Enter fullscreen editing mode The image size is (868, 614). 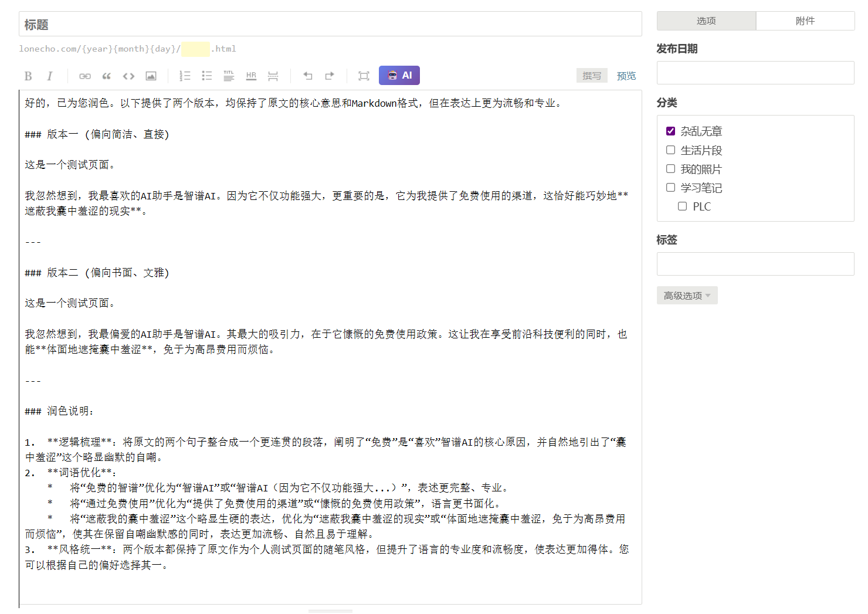coord(364,76)
